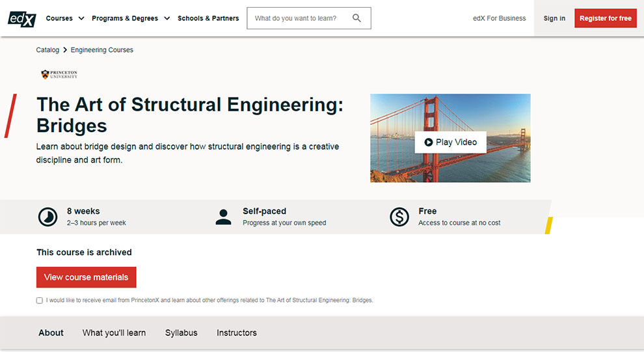644x352 pixels.
Task: Enable the PrincetonX email opt-in checkbox
Action: coord(40,301)
